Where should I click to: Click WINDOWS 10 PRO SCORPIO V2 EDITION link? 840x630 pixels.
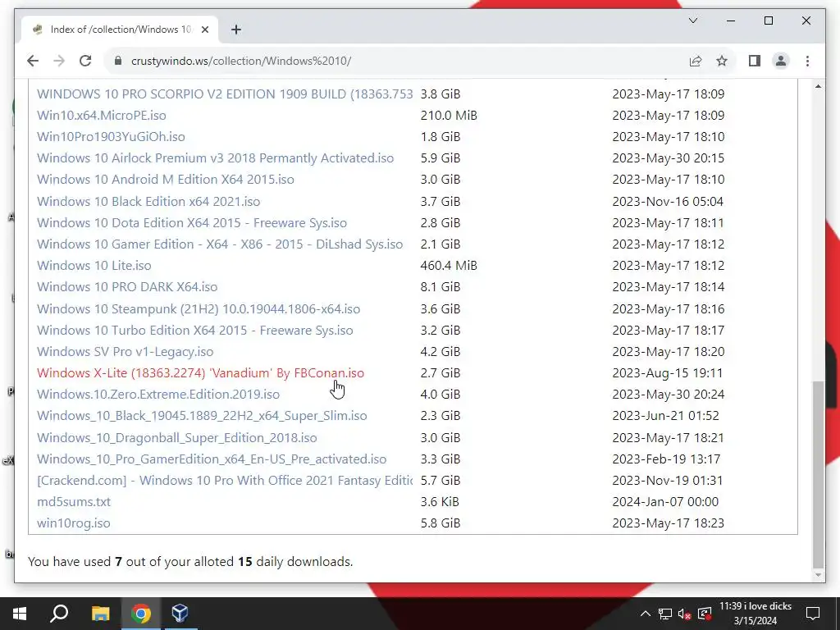click(x=225, y=94)
